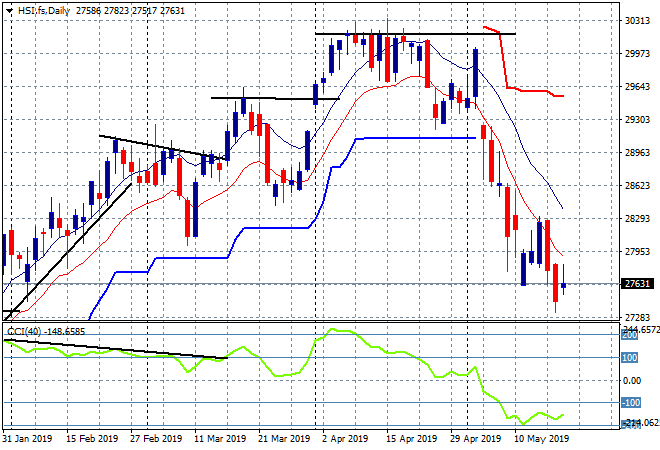Click the 29 Apr 2019 date label

tap(476, 439)
